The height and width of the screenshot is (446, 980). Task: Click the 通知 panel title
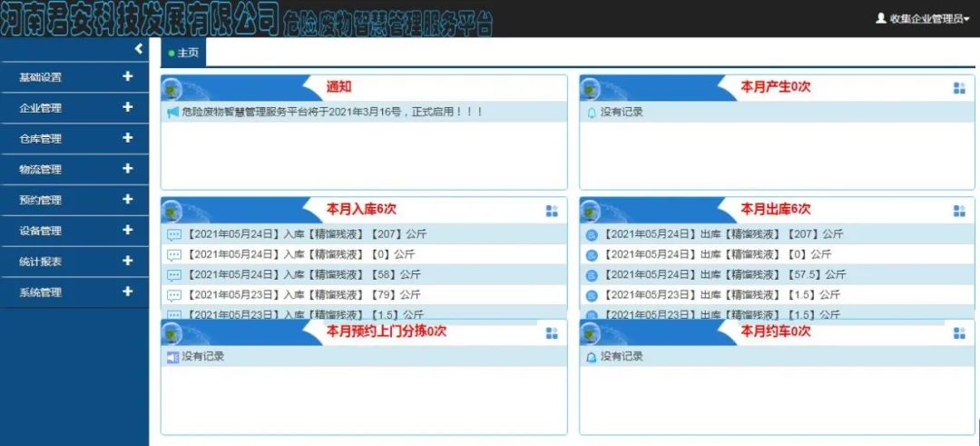(338, 87)
